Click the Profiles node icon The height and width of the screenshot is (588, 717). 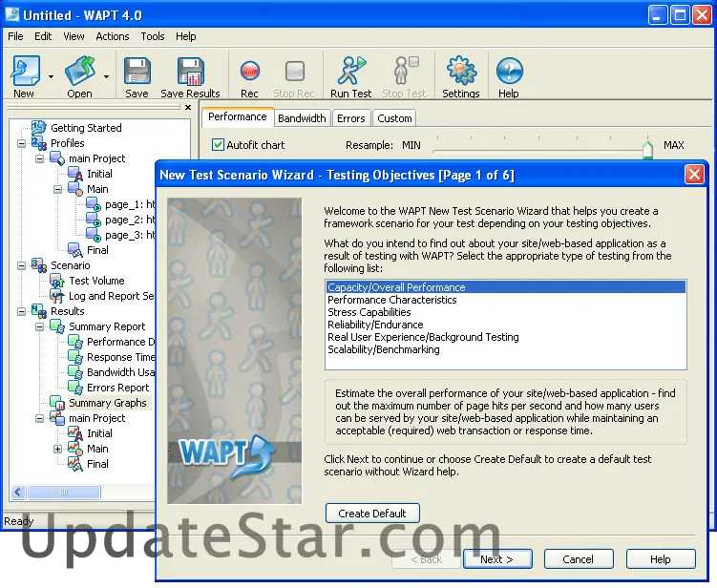pyautogui.click(x=39, y=143)
